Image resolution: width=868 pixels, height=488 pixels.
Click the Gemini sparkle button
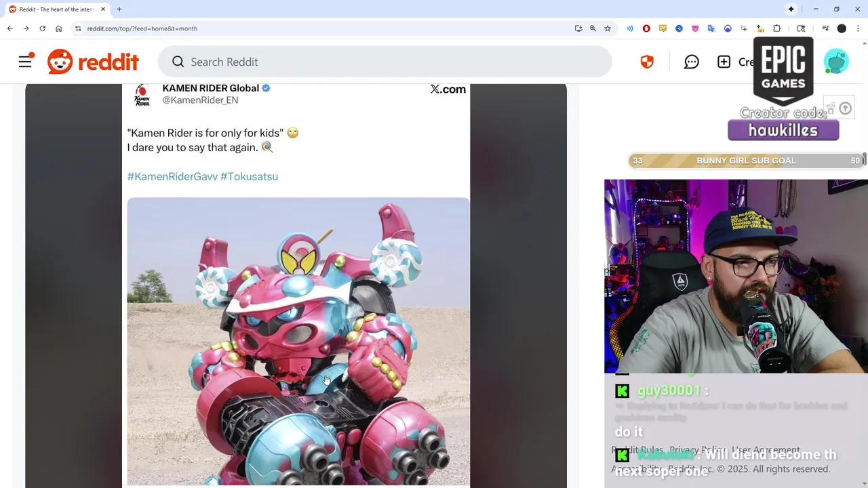pyautogui.click(x=791, y=9)
